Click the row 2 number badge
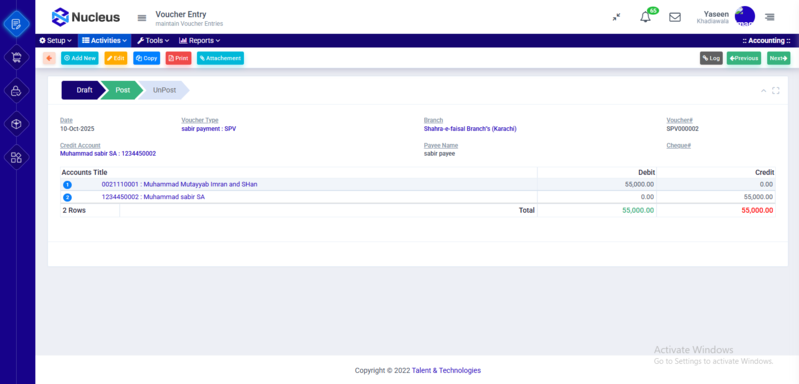Image resolution: width=799 pixels, height=384 pixels. pyautogui.click(x=67, y=197)
